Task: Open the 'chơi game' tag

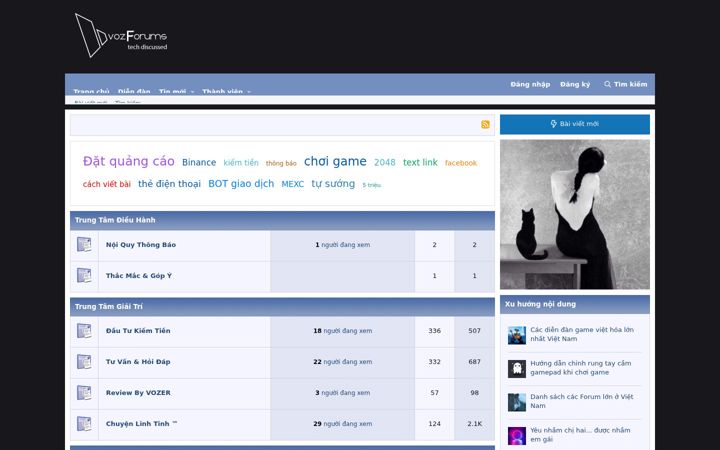Action: coord(335,161)
